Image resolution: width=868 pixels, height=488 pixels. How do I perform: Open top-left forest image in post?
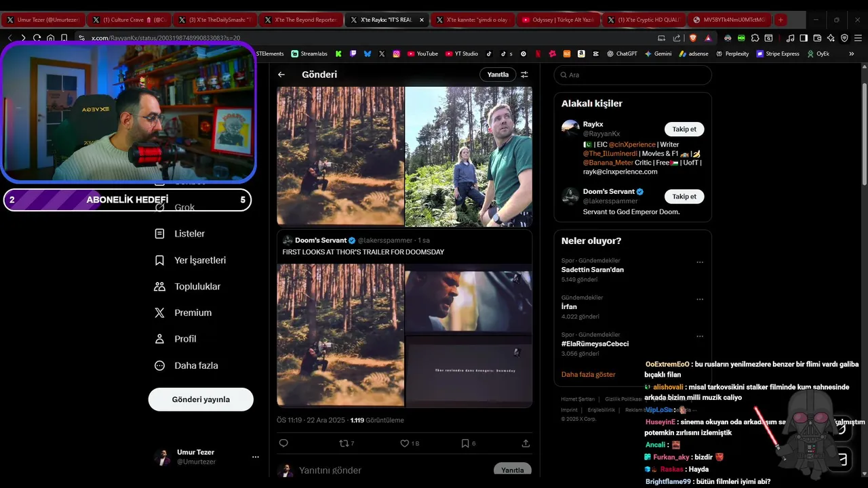(x=340, y=156)
